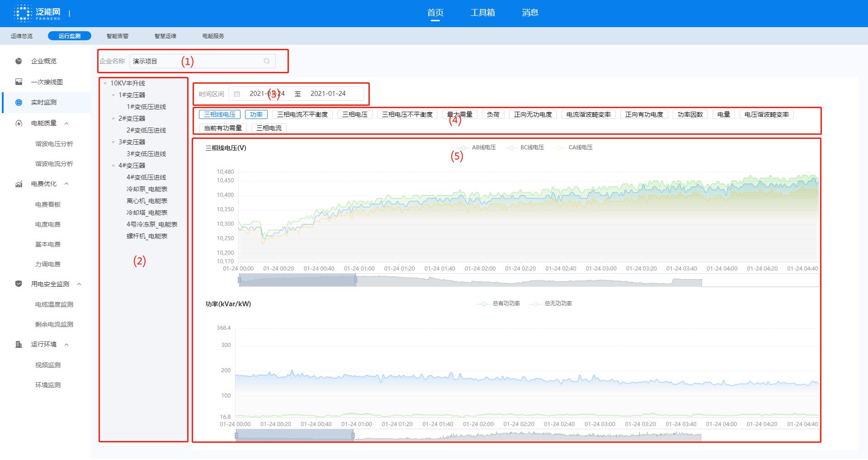Viewport: 868px width, 460px height.
Task: Click the end date field 2021-01-24
Action: tap(328, 94)
